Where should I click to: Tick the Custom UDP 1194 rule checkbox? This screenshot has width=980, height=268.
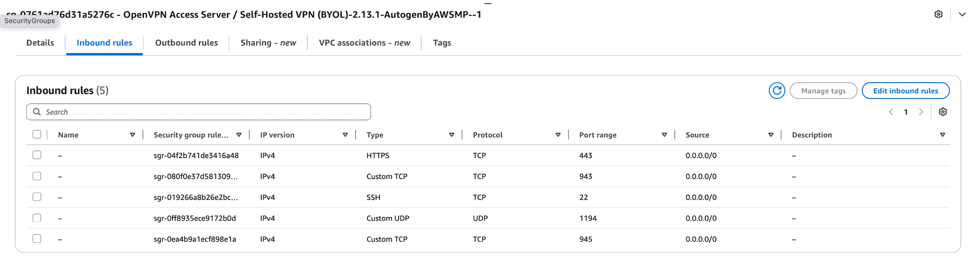click(37, 218)
